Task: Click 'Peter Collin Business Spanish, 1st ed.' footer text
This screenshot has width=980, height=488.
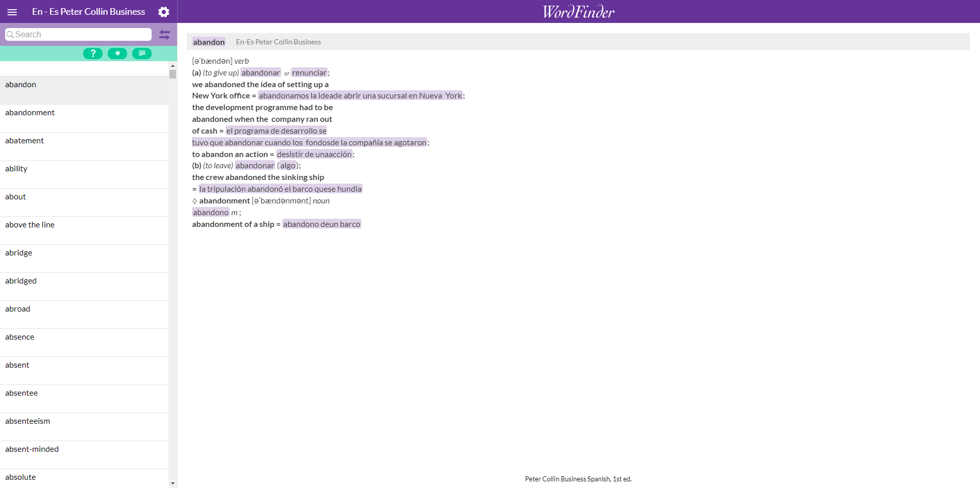Action: tap(578, 479)
